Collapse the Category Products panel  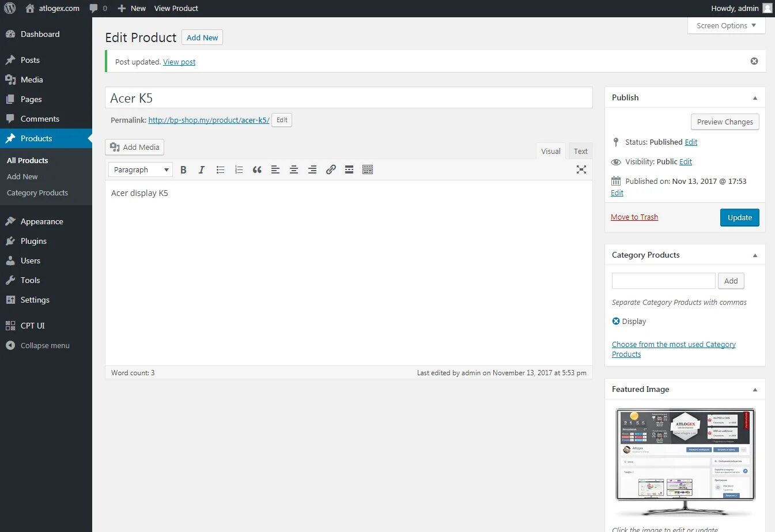coord(755,255)
